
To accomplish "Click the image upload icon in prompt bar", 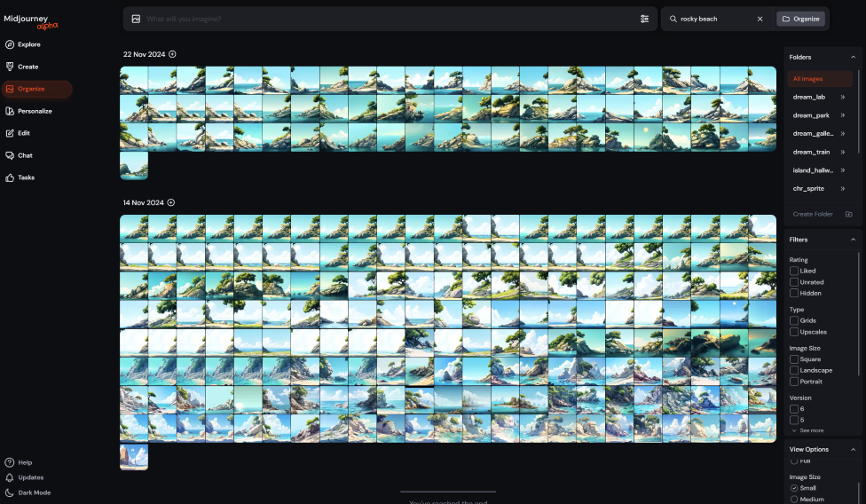I will (x=136, y=19).
